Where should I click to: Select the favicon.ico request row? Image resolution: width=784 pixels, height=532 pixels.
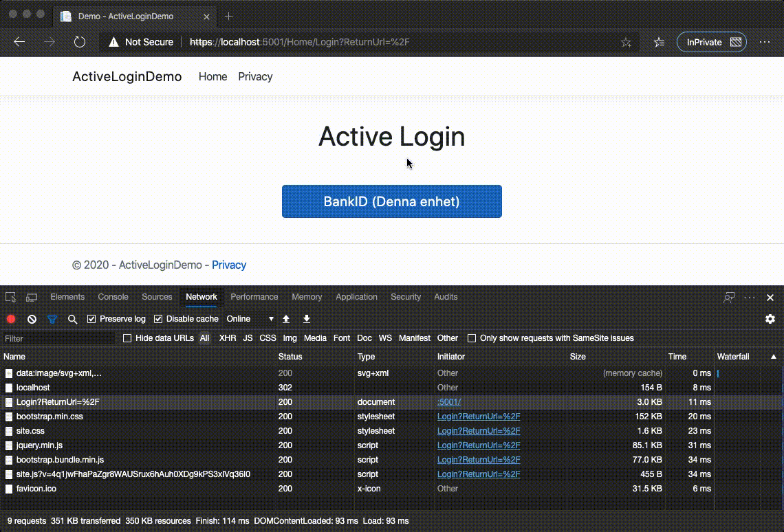[x=358, y=489]
